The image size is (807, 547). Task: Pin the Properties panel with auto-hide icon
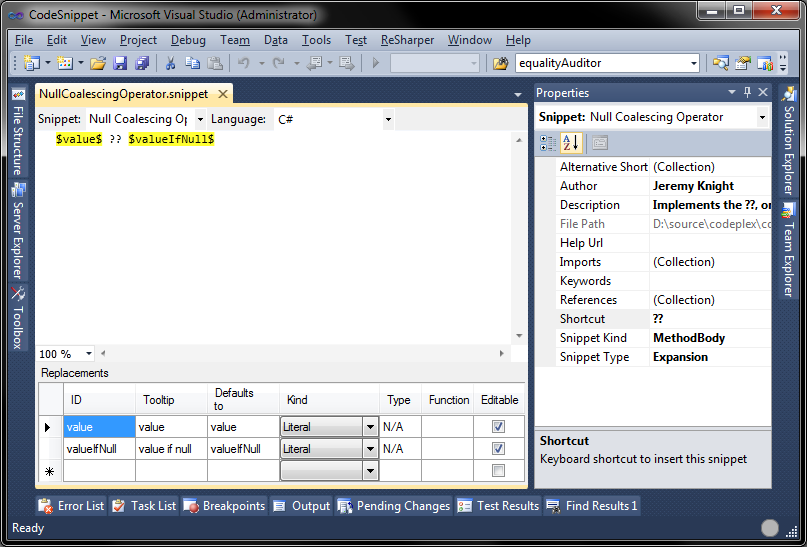tap(747, 92)
